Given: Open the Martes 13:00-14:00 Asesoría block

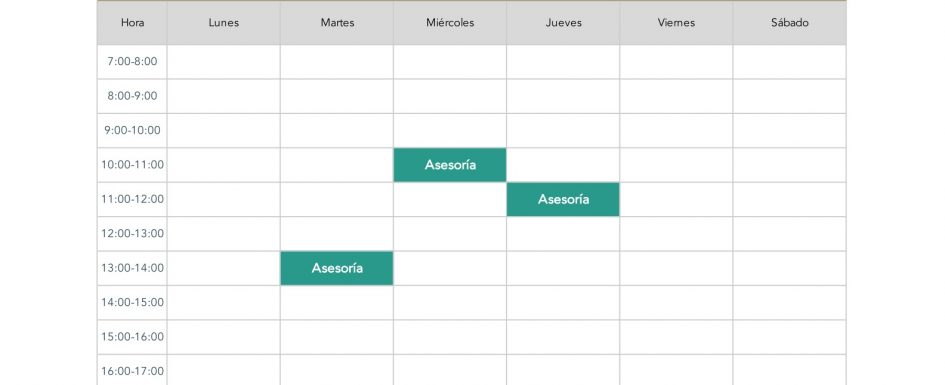Looking at the screenshot, I should (x=337, y=268).
